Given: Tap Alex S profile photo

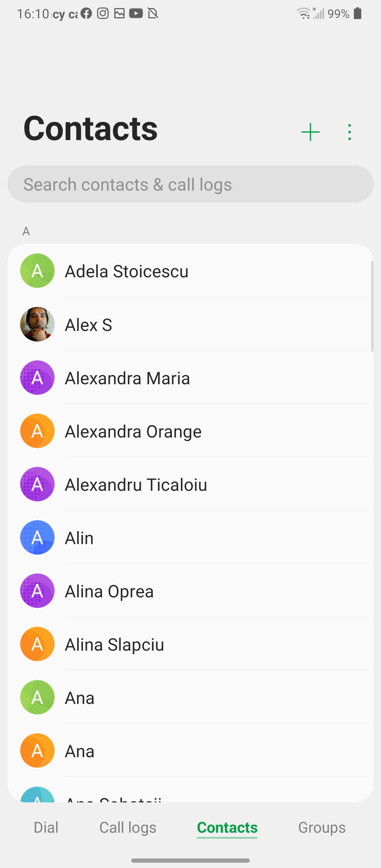Looking at the screenshot, I should pyautogui.click(x=37, y=324).
